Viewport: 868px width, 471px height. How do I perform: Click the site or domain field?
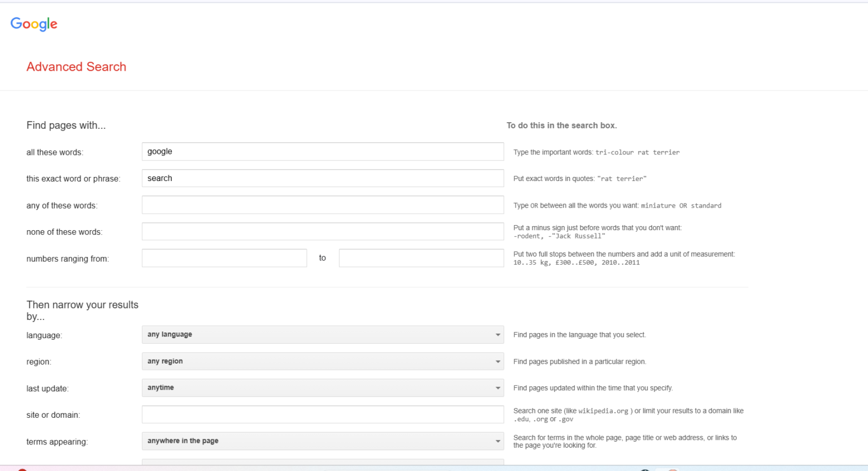click(x=323, y=414)
